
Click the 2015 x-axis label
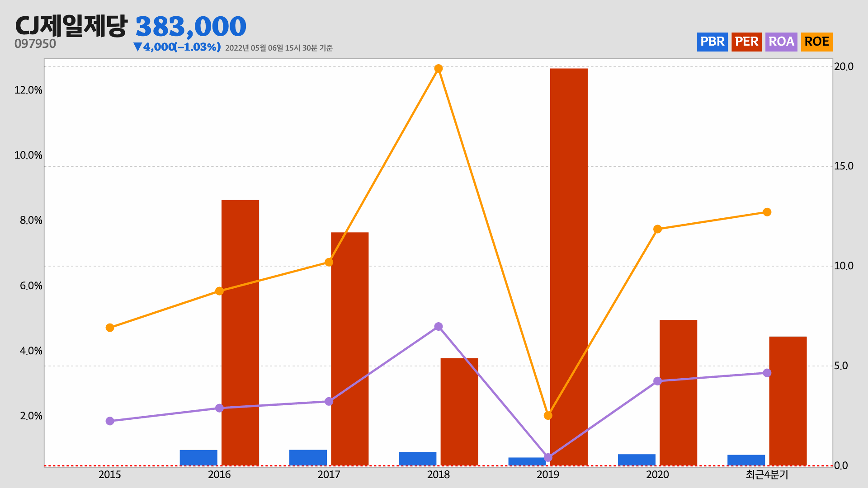(x=110, y=474)
